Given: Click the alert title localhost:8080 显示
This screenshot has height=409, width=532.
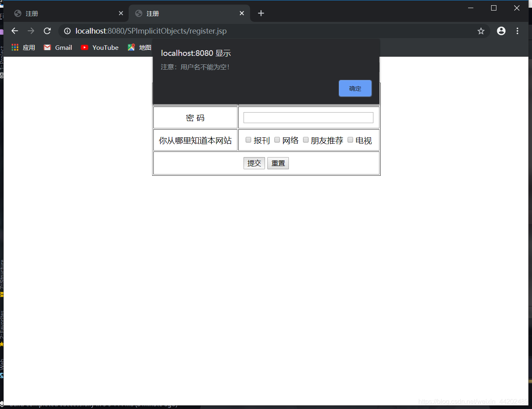Looking at the screenshot, I should click(196, 53).
